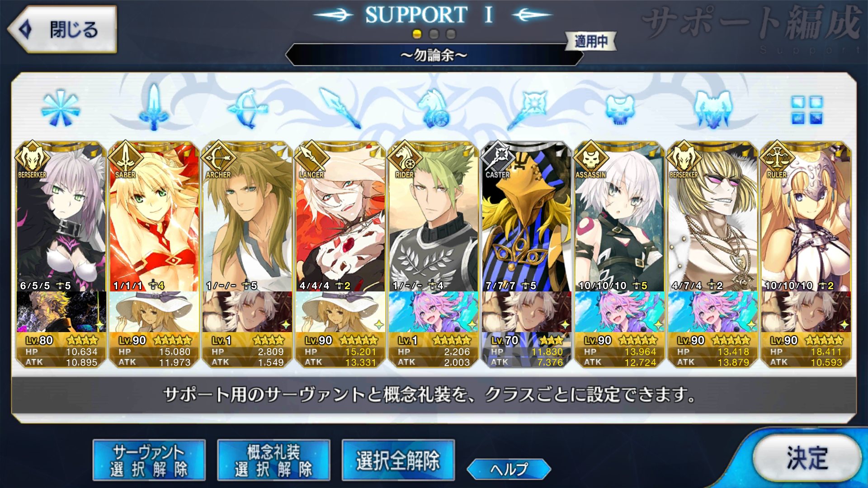The width and height of the screenshot is (868, 488).
Task: Open the ヘルプ help button
Action: pos(509,469)
